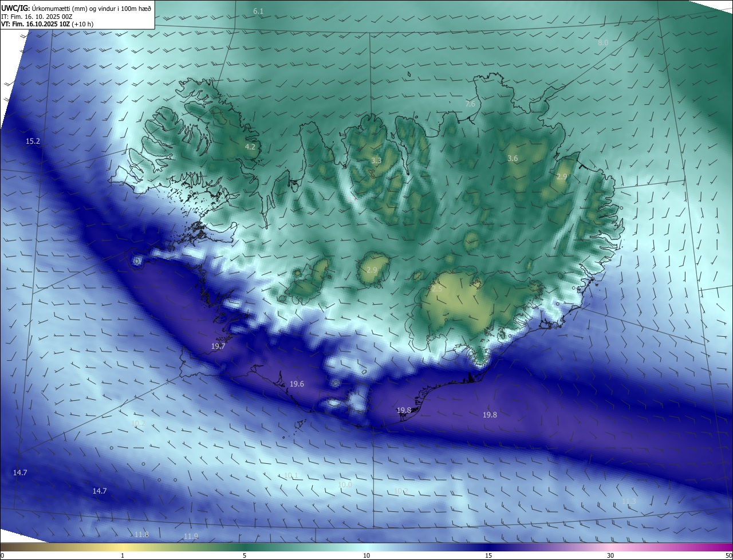
Task: Click the title 'UWC/IG: Úrkomumætti (mm) og vindur' text
Action: [x=76, y=8]
